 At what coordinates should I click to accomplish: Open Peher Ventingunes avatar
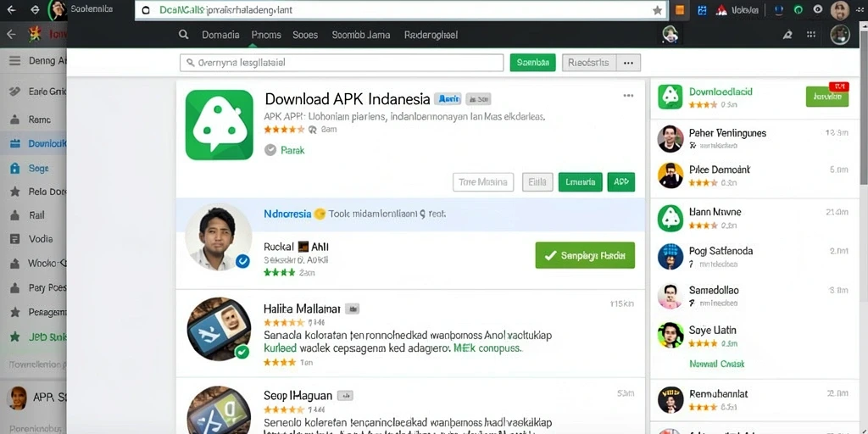point(670,139)
